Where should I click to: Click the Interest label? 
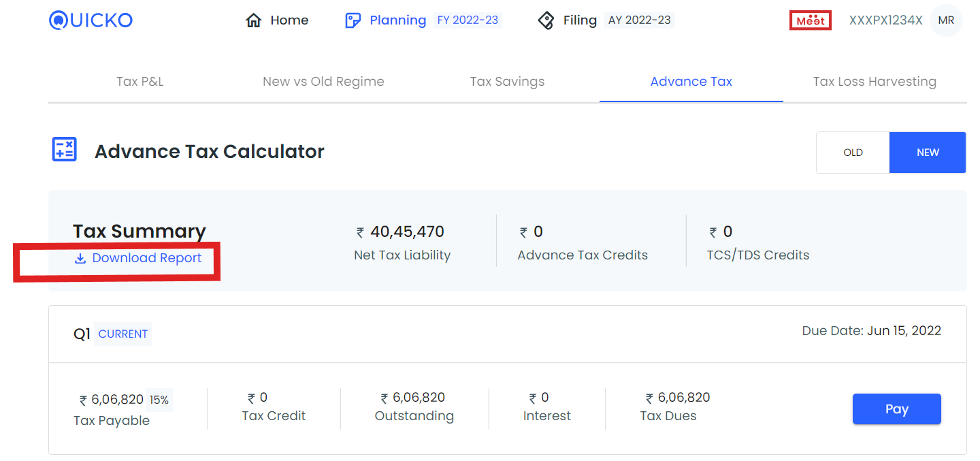pos(546,416)
